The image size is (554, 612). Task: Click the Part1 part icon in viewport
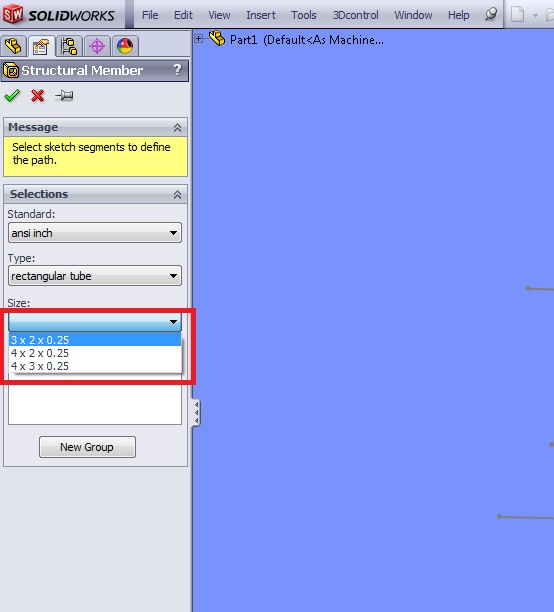click(x=217, y=38)
